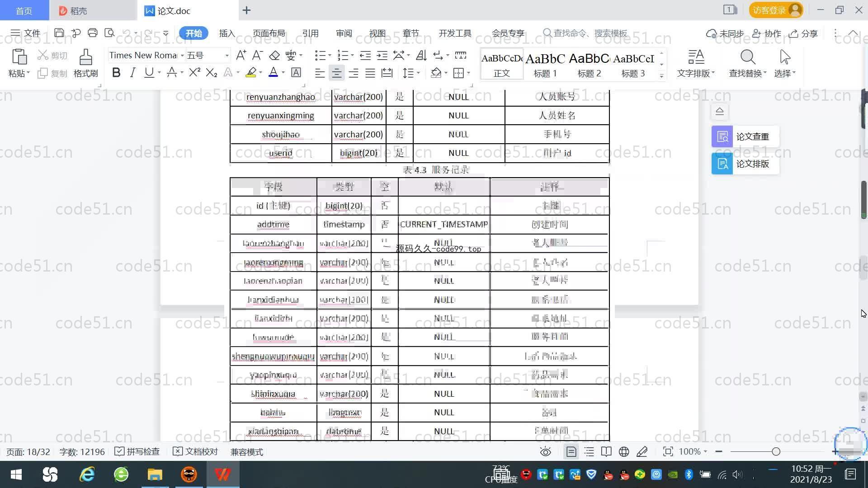Open the 页面布局 ribbon tab

coord(269,33)
